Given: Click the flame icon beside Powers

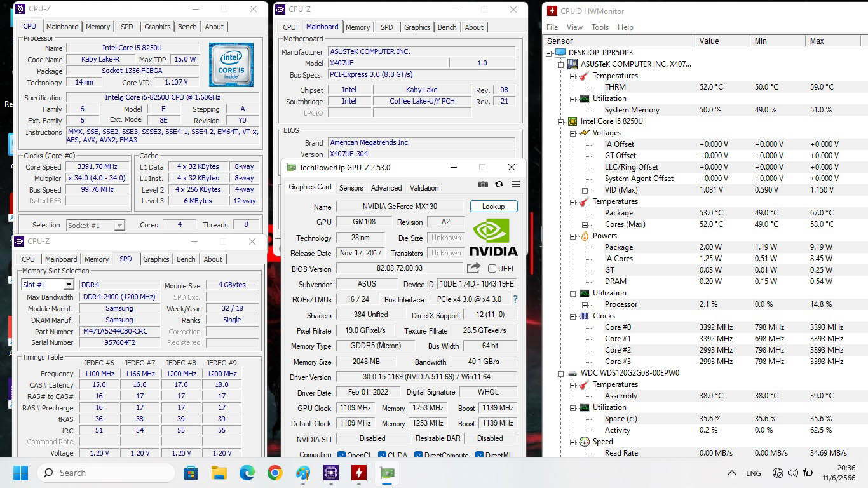Looking at the screenshot, I should pyautogui.click(x=584, y=236).
